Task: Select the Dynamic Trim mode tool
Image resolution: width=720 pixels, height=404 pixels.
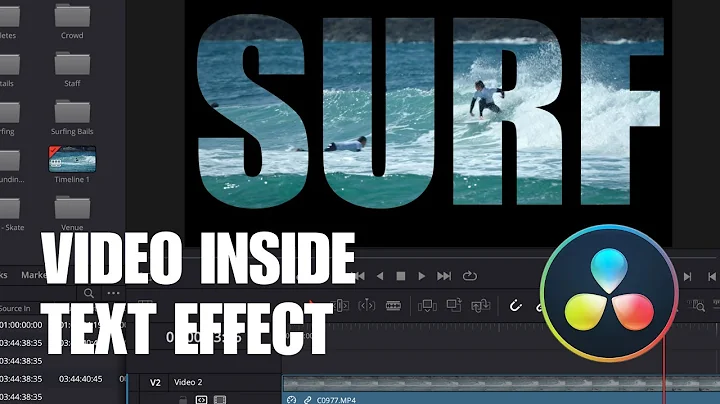Action: click(366, 305)
